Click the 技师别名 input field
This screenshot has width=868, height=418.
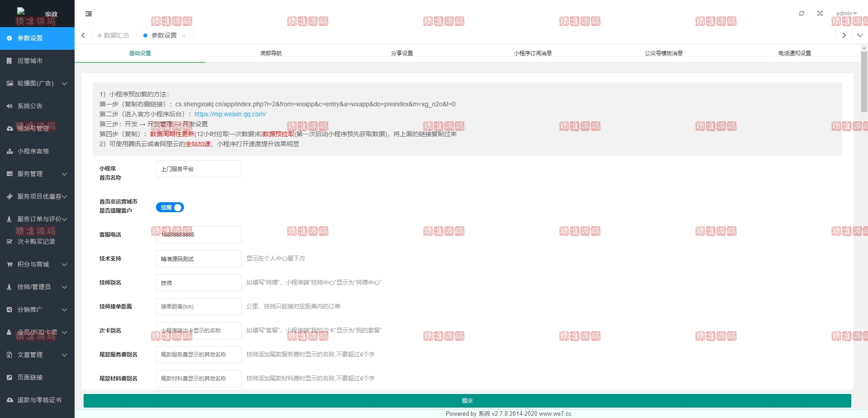198,283
